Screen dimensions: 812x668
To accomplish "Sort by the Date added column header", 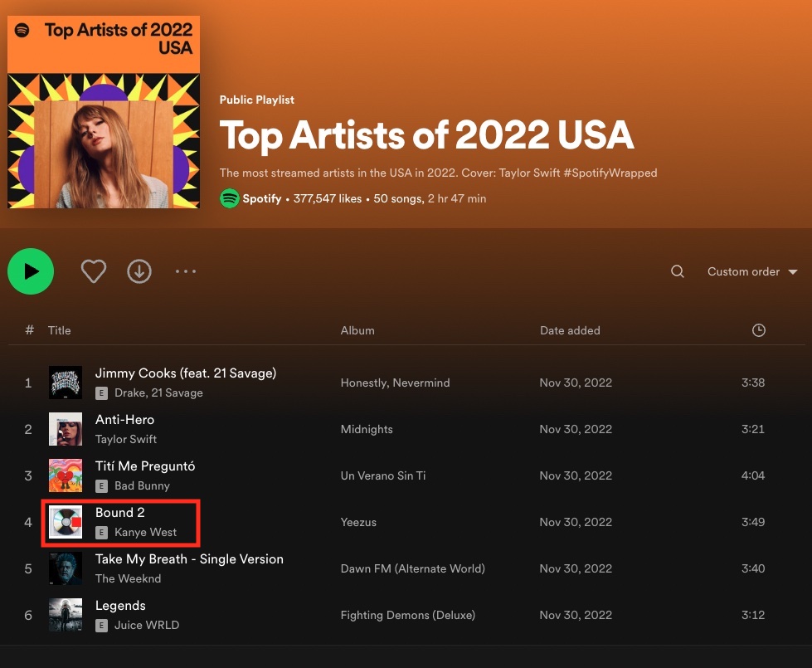I will point(570,330).
